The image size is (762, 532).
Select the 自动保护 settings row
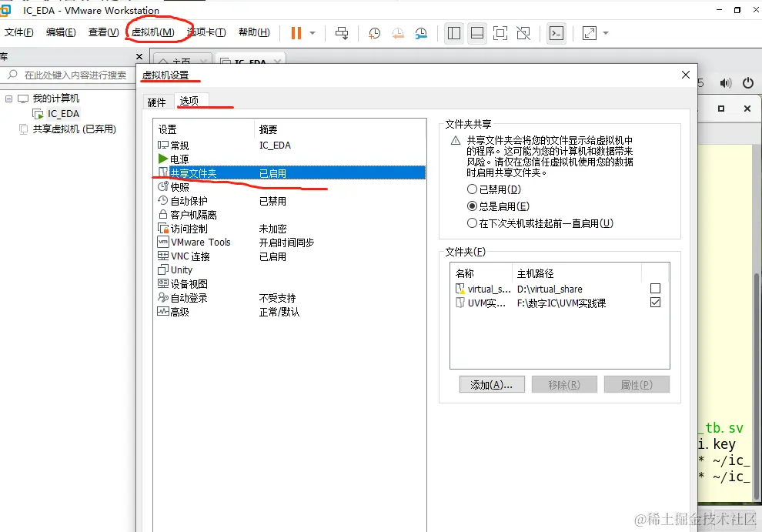coord(289,201)
